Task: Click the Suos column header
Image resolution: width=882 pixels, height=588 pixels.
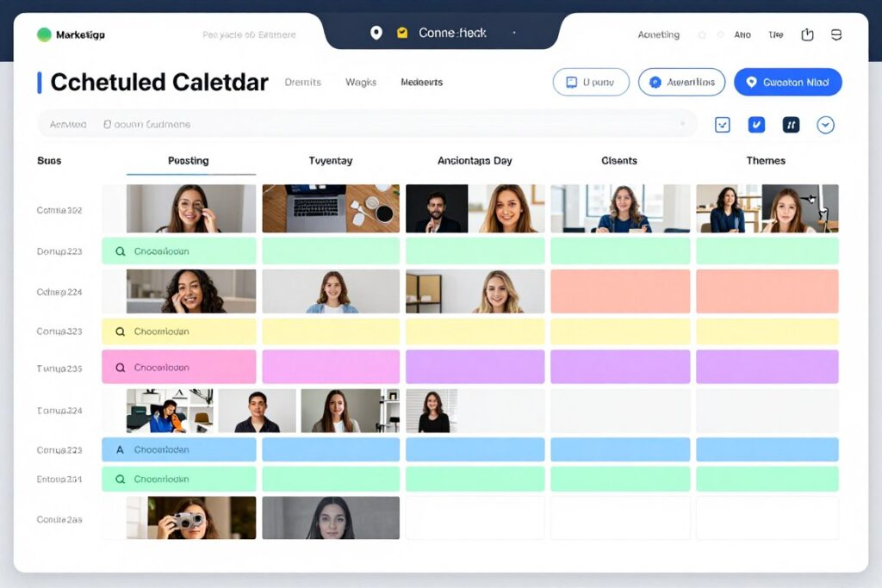Action: point(49,161)
